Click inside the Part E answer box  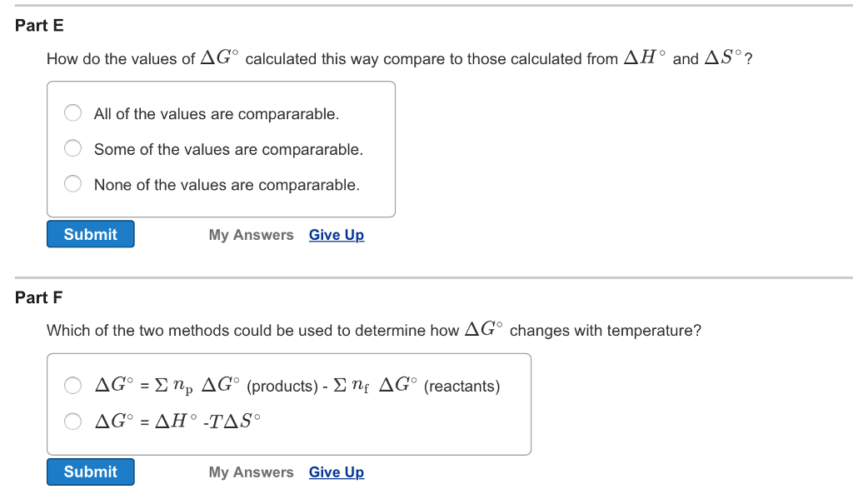click(x=221, y=148)
